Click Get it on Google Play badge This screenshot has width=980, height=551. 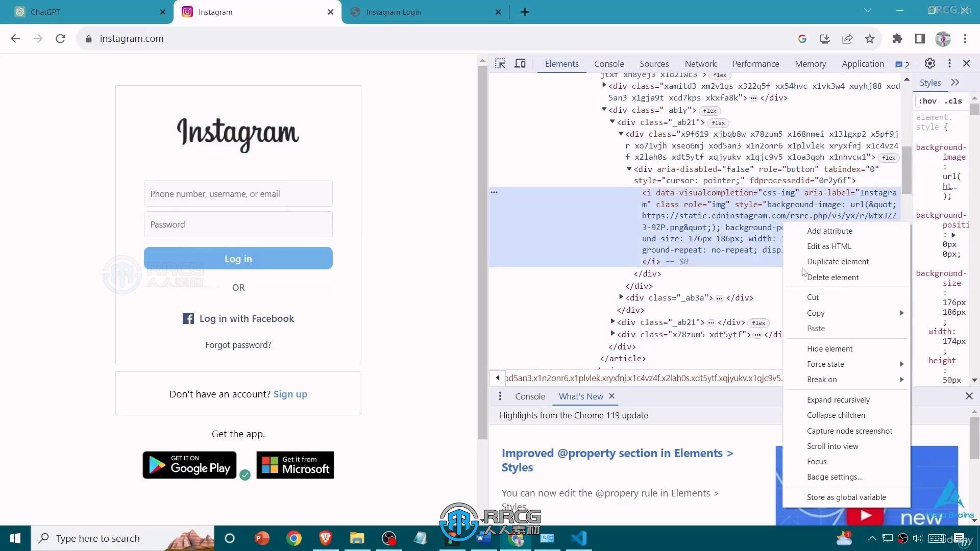(189, 465)
